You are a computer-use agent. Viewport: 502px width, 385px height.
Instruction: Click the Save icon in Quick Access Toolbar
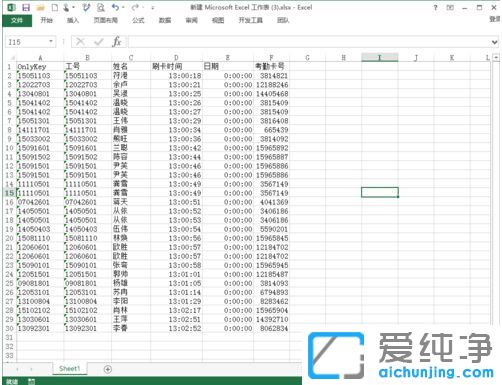tap(26, 7)
